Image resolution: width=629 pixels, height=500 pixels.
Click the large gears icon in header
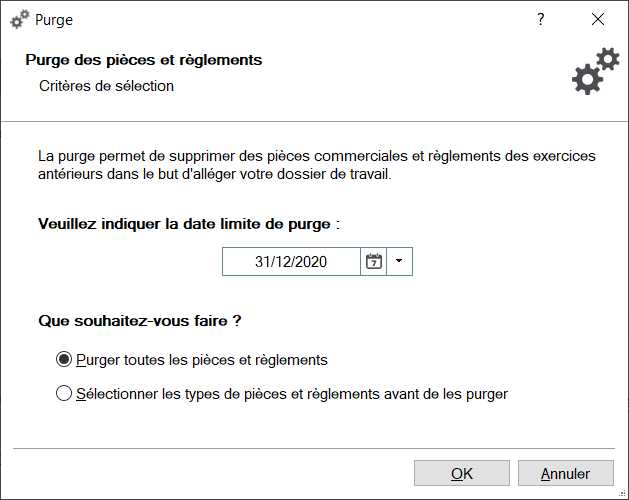(x=595, y=71)
